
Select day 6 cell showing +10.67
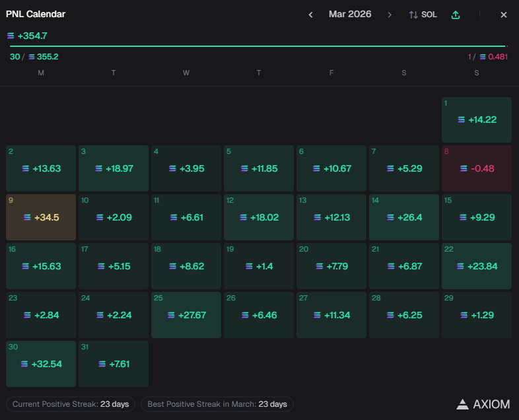tap(331, 168)
